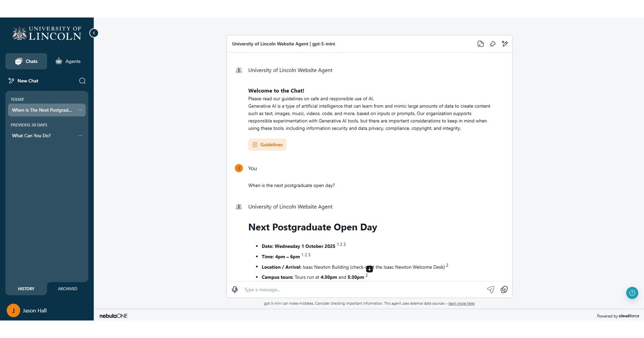Screen dimensions: 644x338
Task: Jump to latest message with down arrow
Action: point(369,269)
